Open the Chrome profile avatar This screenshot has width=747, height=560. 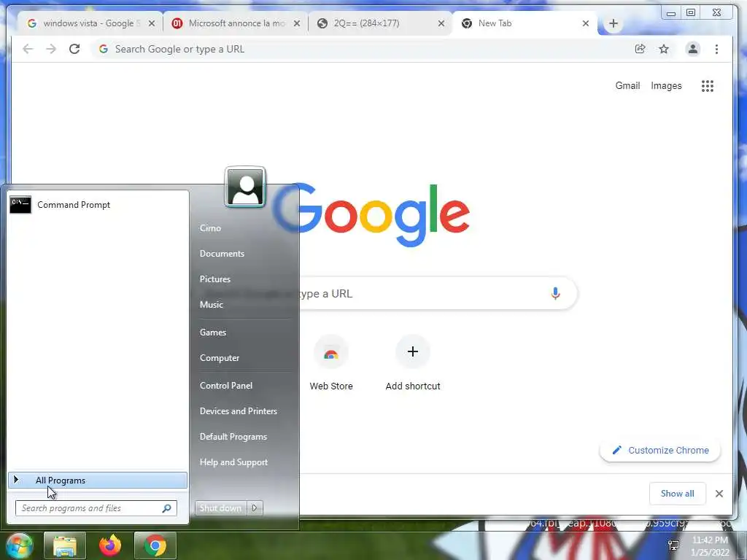tap(693, 49)
